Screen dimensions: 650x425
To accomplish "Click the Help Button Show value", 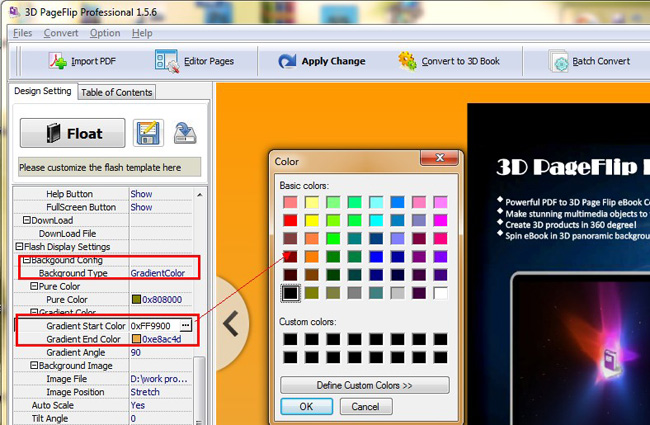I will 141,194.
